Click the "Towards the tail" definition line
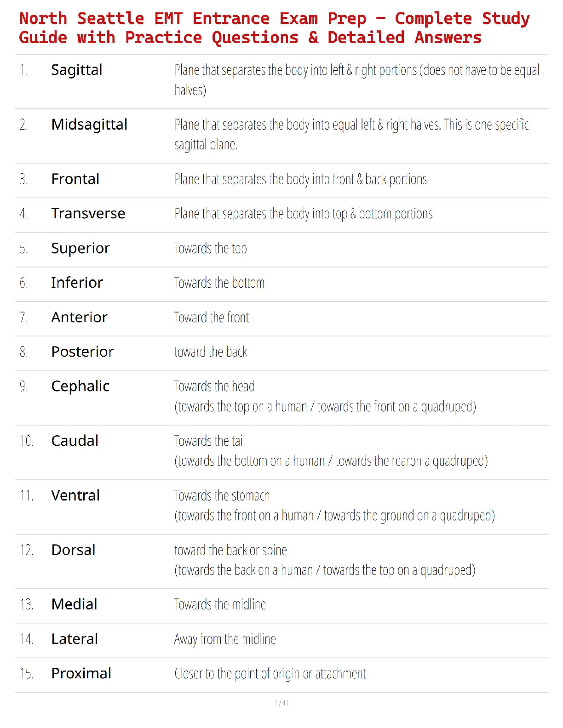 click(210, 441)
